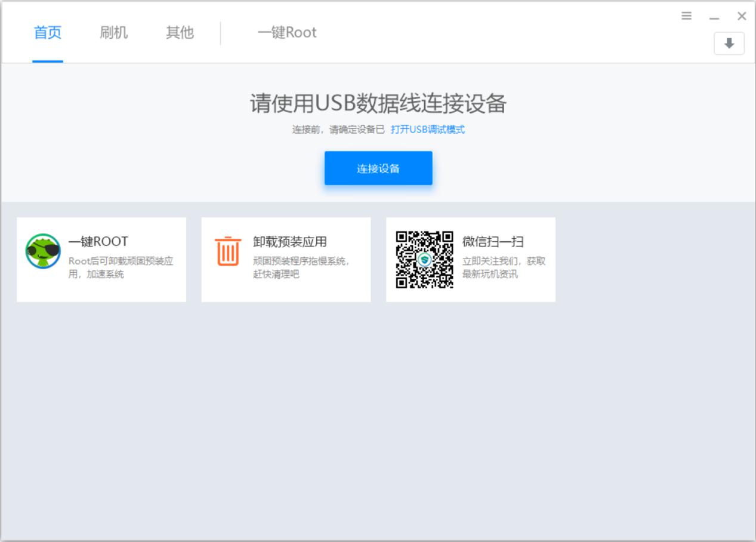Viewport: 756px width, 542px height.
Task: Close the application window
Action: [742, 16]
